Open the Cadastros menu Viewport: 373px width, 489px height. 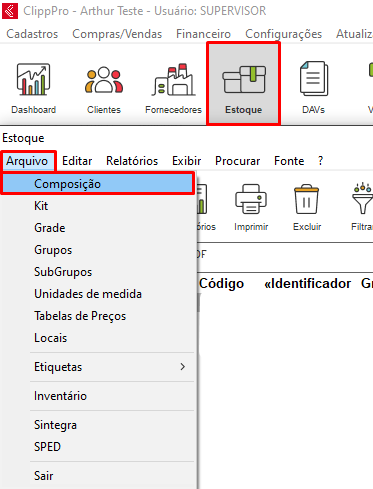tap(32, 34)
